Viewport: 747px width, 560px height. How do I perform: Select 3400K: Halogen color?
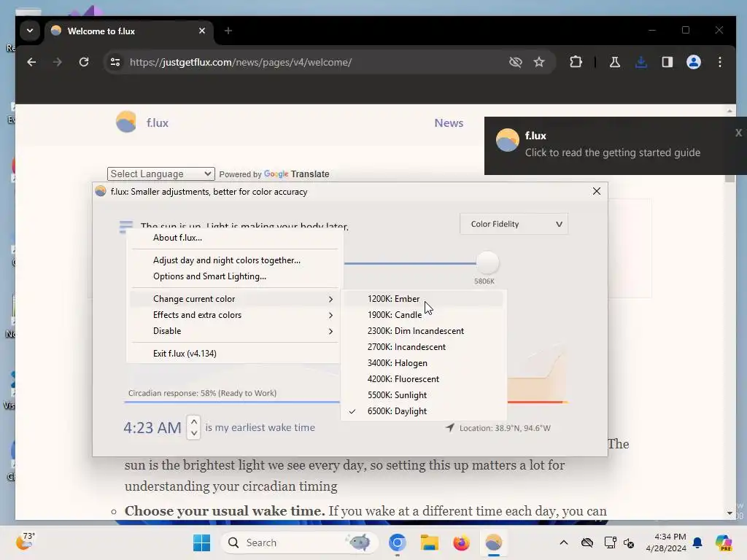[x=422, y=363]
